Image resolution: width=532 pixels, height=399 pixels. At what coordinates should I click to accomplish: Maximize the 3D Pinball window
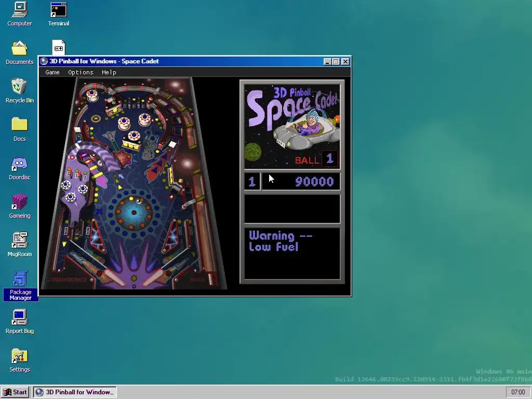click(336, 61)
